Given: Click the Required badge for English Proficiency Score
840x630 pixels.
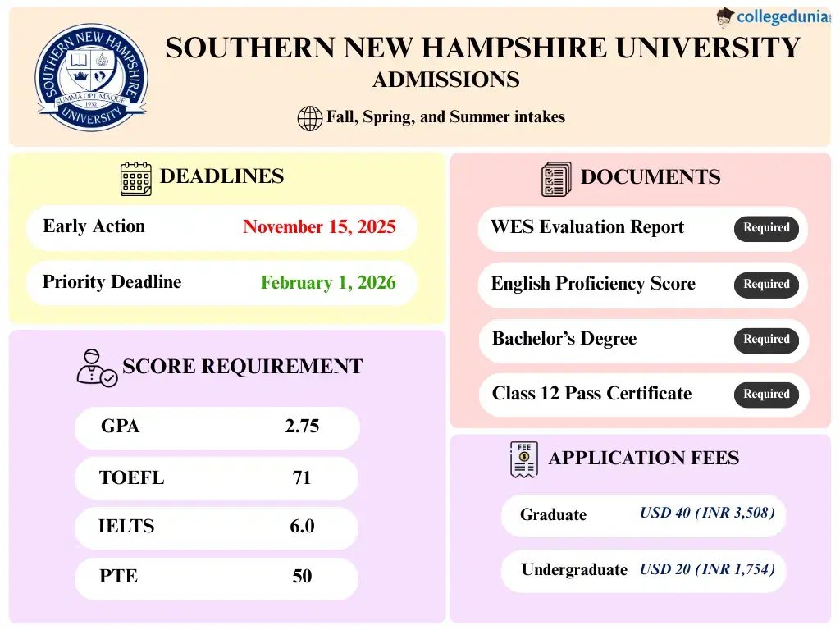Looking at the screenshot, I should click(766, 285).
